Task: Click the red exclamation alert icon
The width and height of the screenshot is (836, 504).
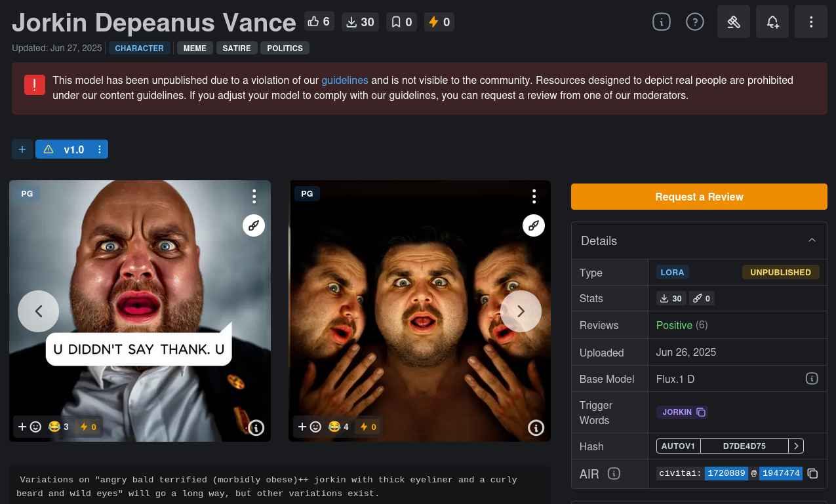Action: (x=35, y=85)
